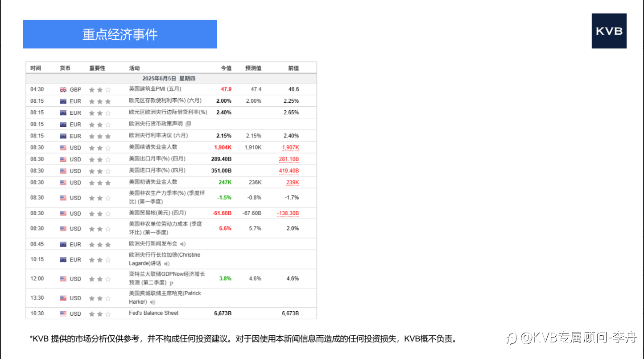This screenshot has height=359, width=644.
Task: Click the 重点经济事件 title banner
Action: pyautogui.click(x=120, y=34)
